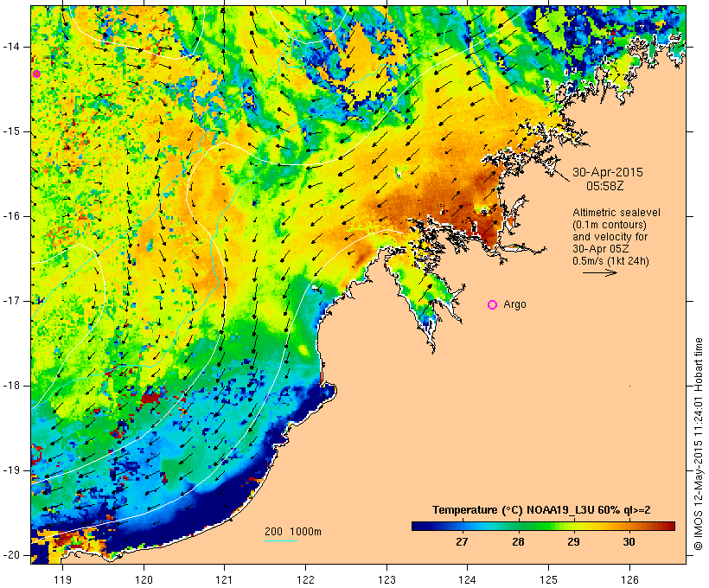This screenshot has height=588, width=709.
Task: Click the longitude axis label '120'
Action: (144, 579)
